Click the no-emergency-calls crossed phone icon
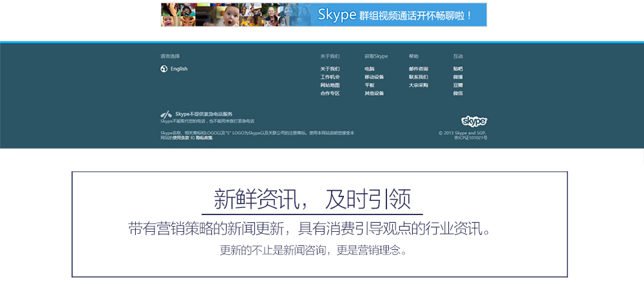This screenshot has height=284, width=644. (x=166, y=114)
